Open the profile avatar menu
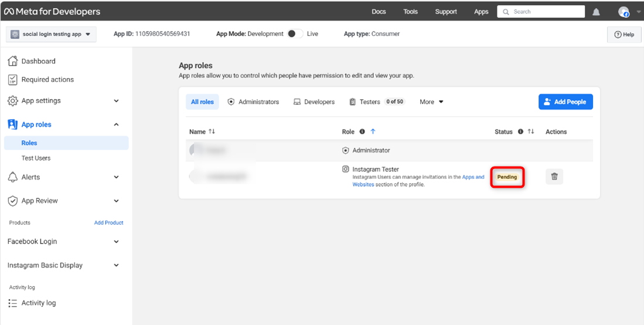 624,12
